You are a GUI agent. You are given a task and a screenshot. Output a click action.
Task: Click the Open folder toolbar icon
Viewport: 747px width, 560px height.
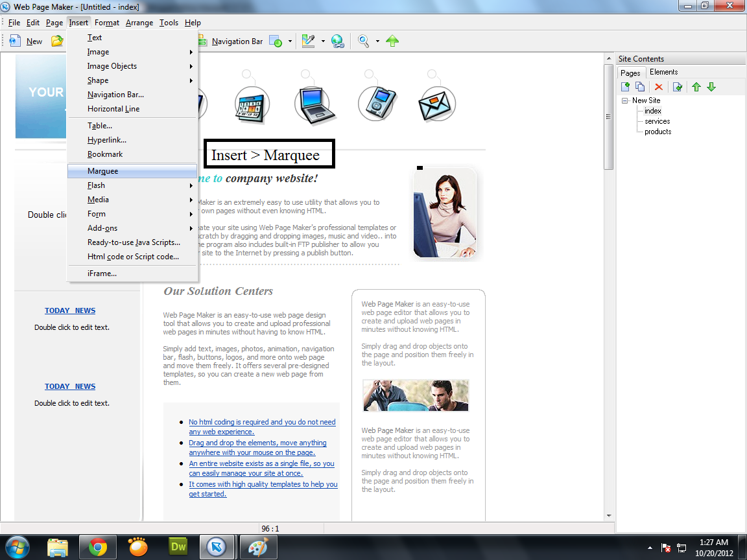pos(57,41)
